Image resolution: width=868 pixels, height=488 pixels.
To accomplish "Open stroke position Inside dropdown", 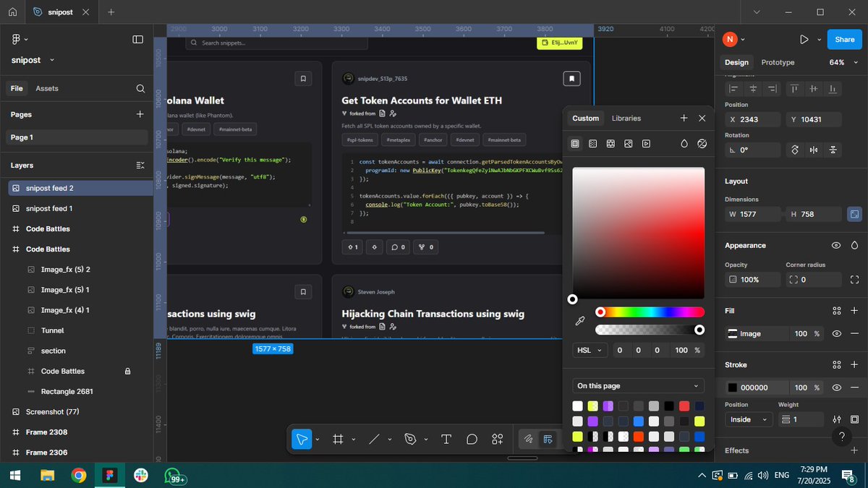I will (749, 419).
